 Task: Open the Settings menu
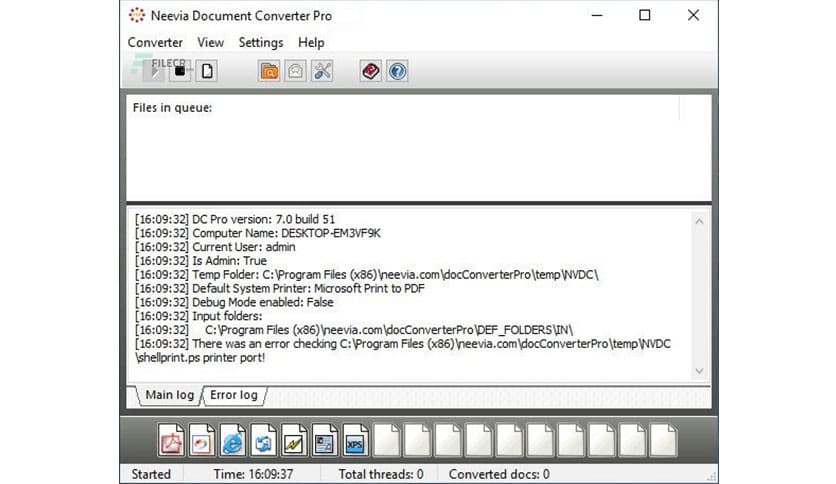coord(261,43)
